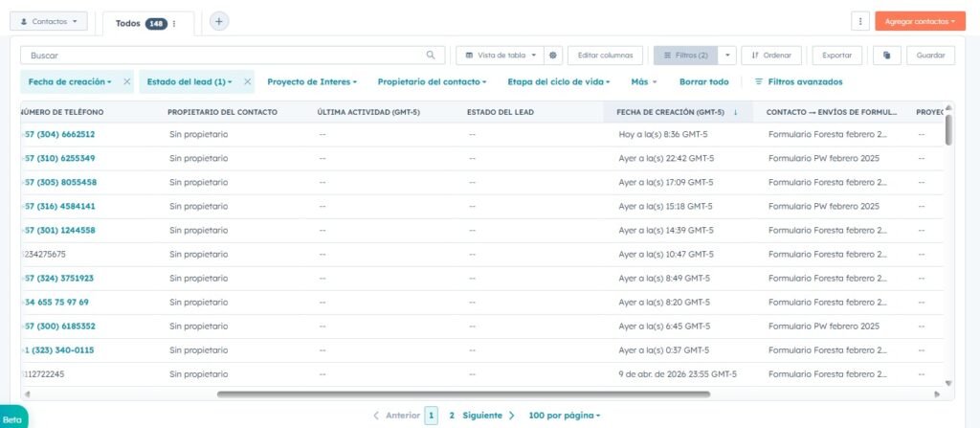Screen dimensions: 980x428
Task: Click the search magnifier icon
Action: click(x=431, y=56)
